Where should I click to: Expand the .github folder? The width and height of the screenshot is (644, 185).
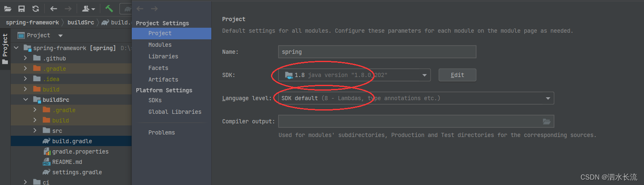(x=25, y=58)
